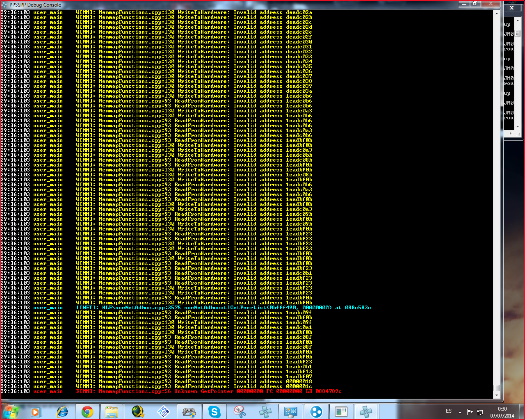Click the console scrollbar up arrow
The width and height of the screenshot is (525, 420).
[497, 13]
